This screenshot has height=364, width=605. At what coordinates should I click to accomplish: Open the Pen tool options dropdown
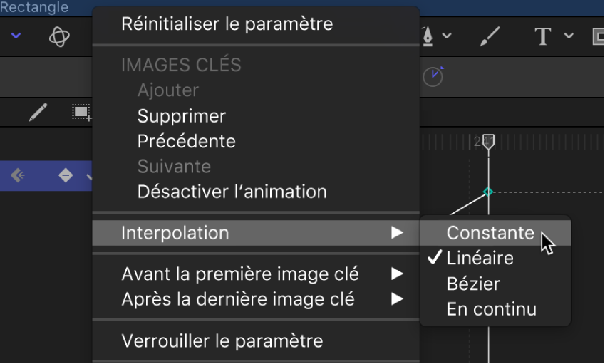tap(447, 36)
